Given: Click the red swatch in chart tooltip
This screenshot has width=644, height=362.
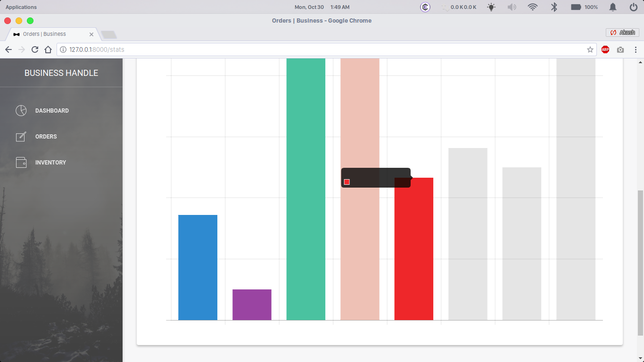Looking at the screenshot, I should pyautogui.click(x=347, y=182).
